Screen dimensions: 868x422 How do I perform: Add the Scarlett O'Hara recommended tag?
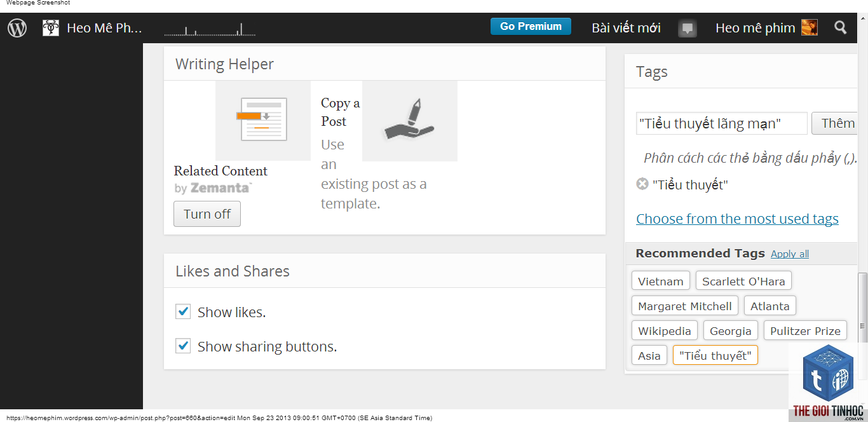coord(743,282)
